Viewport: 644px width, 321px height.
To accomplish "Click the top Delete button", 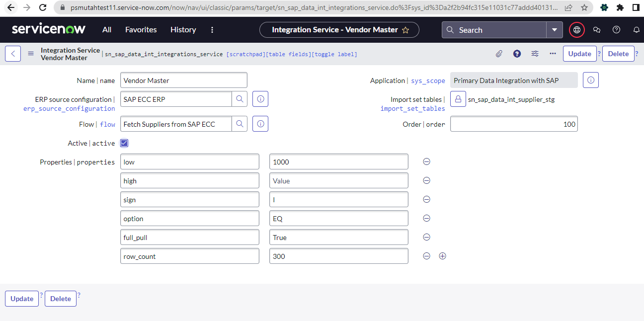I will click(x=618, y=54).
